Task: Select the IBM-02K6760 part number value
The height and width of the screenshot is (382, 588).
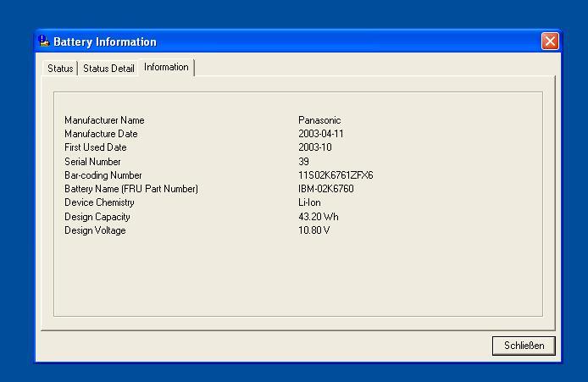Action: pyautogui.click(x=326, y=189)
